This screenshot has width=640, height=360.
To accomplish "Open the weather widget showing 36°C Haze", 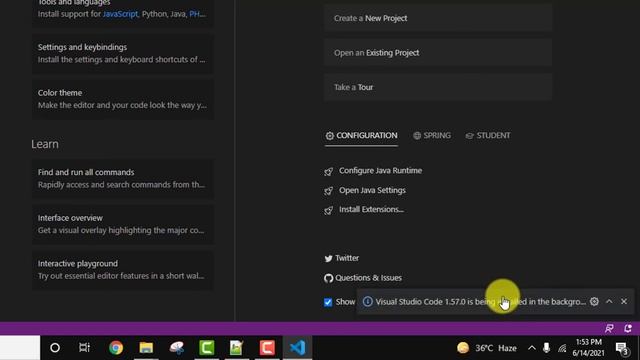I will point(487,348).
